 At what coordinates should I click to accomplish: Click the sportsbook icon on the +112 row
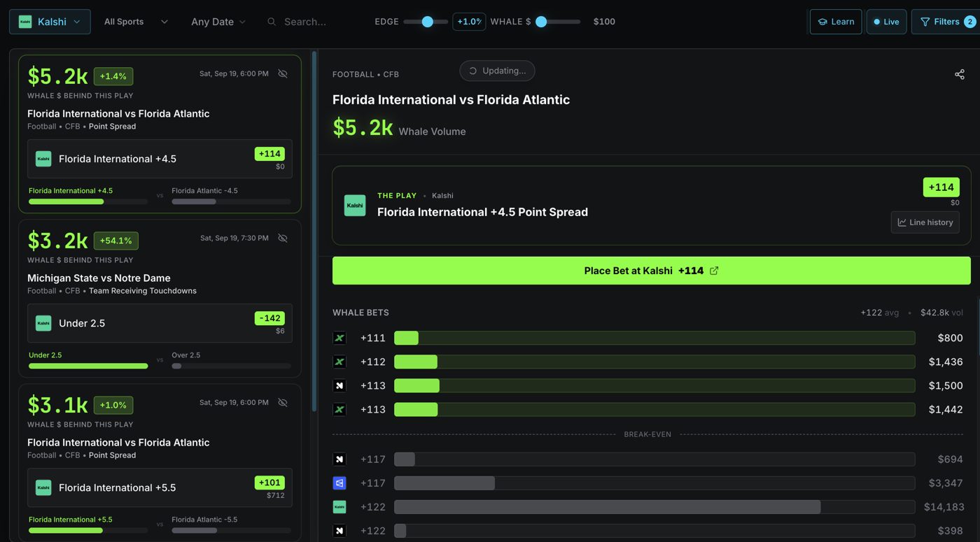(339, 362)
